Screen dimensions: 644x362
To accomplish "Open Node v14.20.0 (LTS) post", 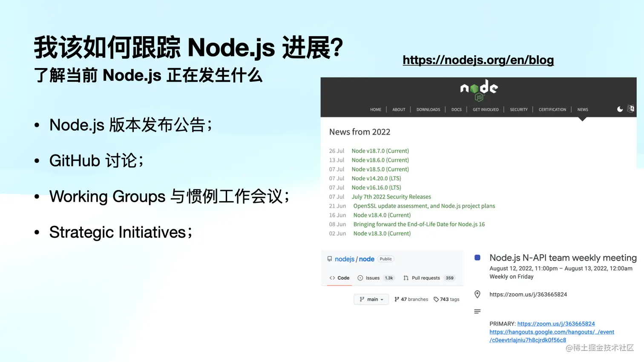I will coord(376,178).
